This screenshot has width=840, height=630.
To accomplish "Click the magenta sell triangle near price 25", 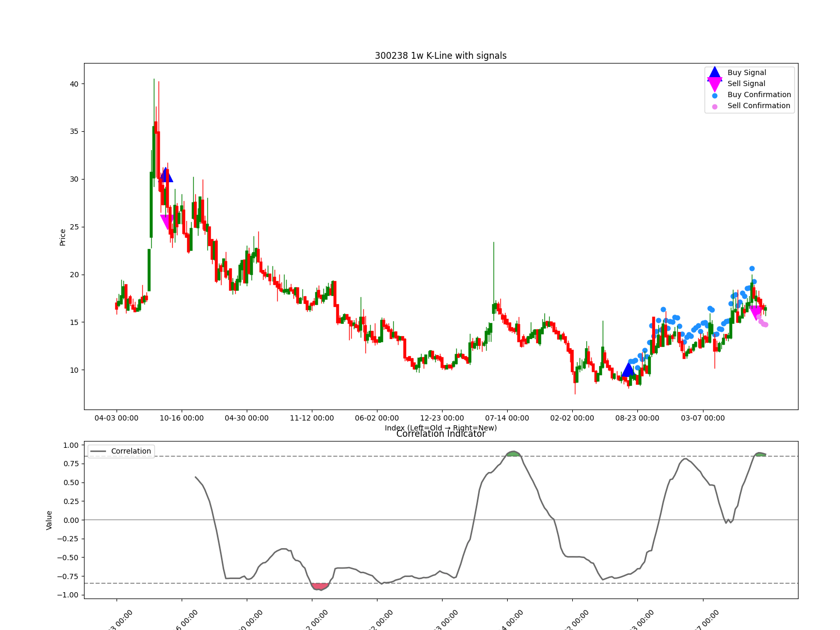I will (x=167, y=222).
